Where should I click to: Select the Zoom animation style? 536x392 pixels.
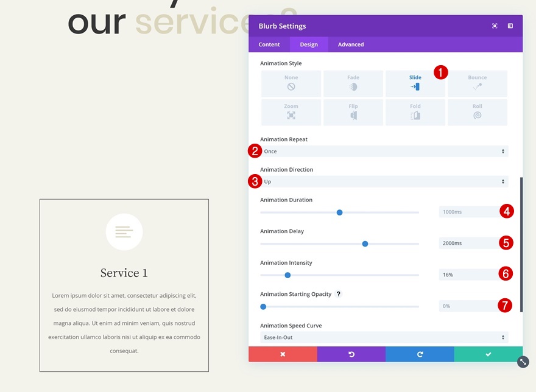(291, 112)
